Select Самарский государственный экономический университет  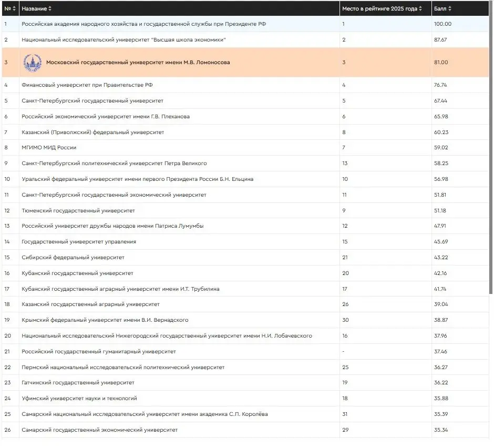click(x=99, y=430)
